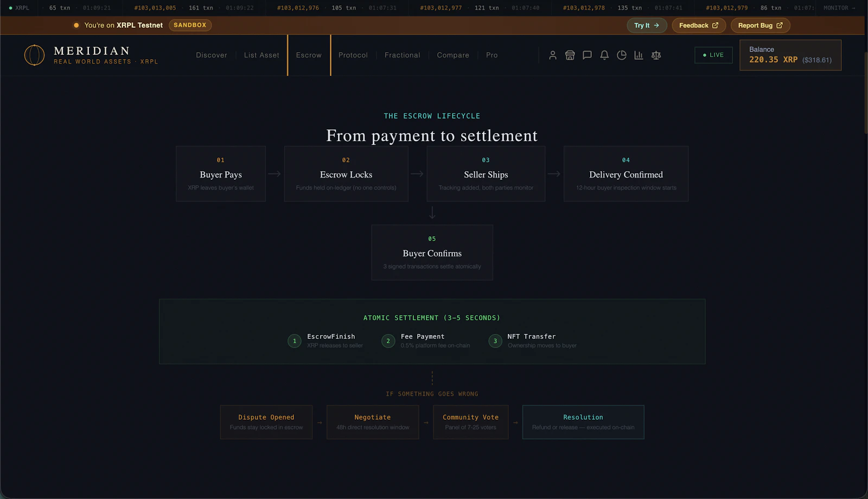Select the Escrow tab
Viewport: 868px width, 499px height.
click(309, 55)
